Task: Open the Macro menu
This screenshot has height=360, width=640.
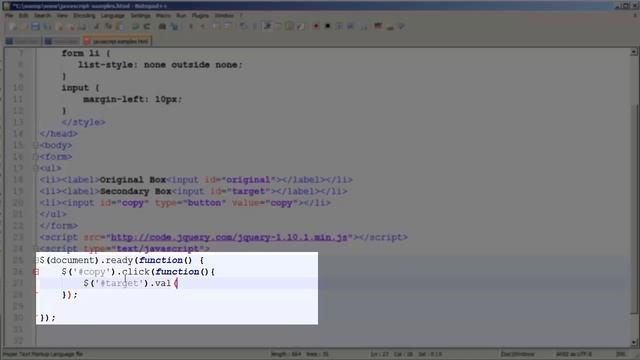Action: pyautogui.click(x=163, y=16)
